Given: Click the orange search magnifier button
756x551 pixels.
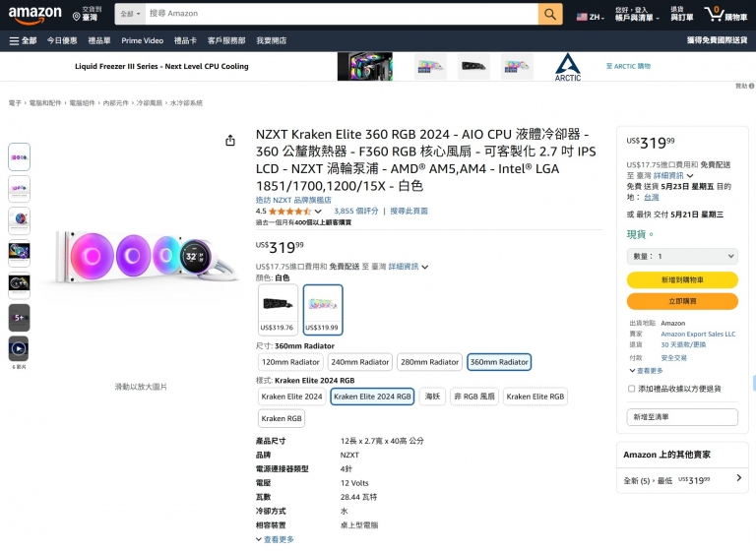Looking at the screenshot, I should click(550, 14).
